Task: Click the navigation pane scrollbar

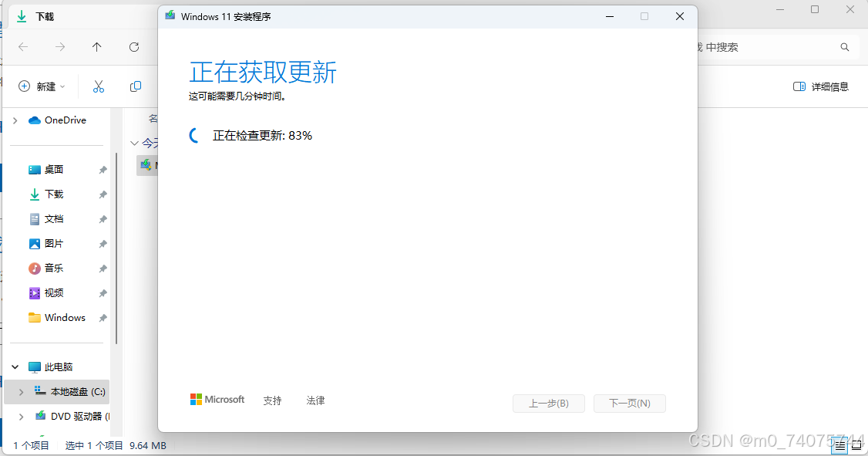Action: click(x=116, y=248)
